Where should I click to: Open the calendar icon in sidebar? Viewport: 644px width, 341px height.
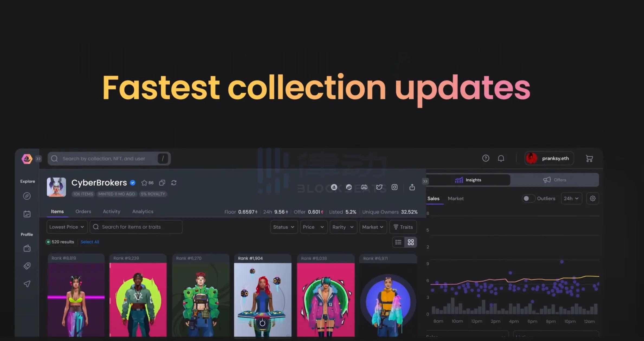27,214
